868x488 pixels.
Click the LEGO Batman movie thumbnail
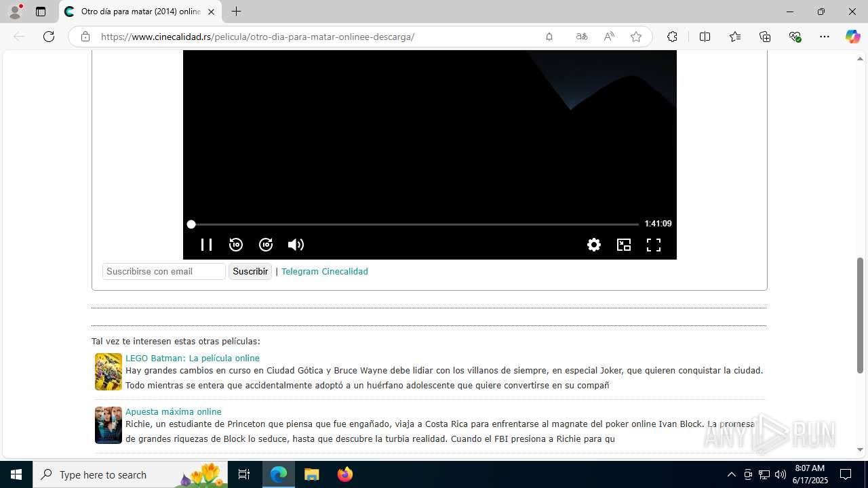pyautogui.click(x=108, y=371)
